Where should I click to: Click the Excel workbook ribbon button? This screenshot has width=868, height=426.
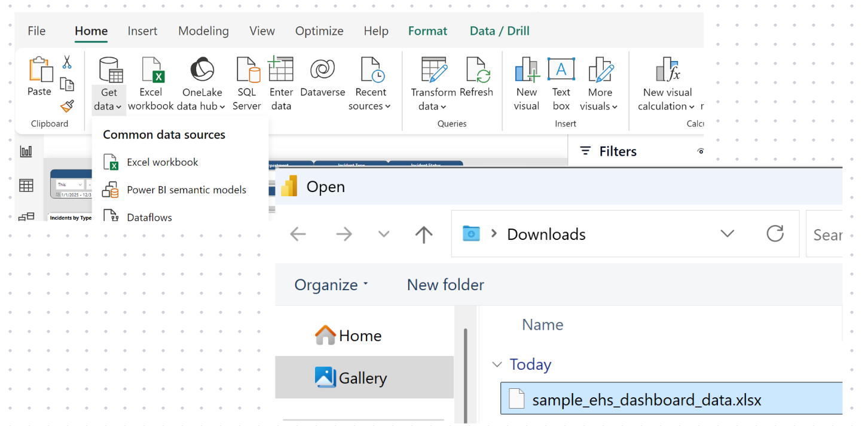151,85
